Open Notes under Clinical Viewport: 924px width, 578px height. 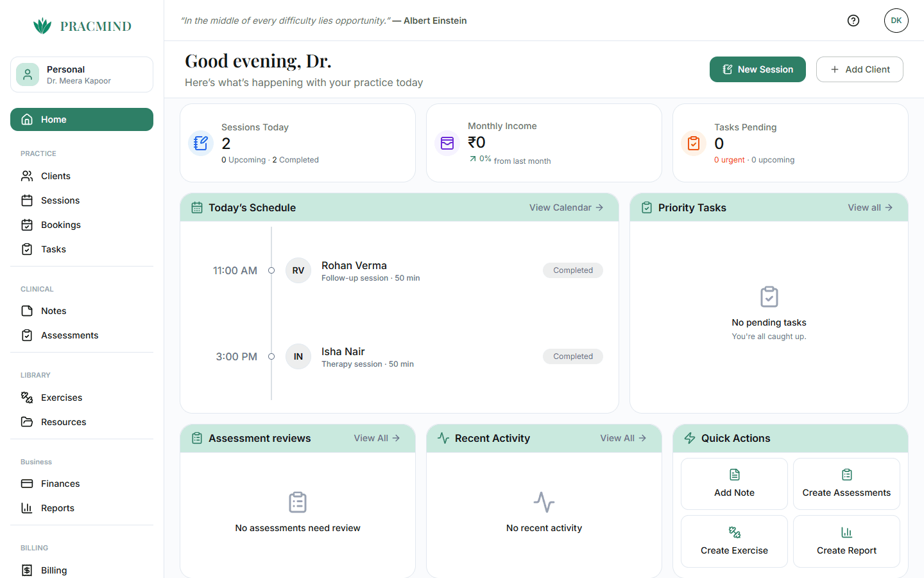pyautogui.click(x=81, y=311)
